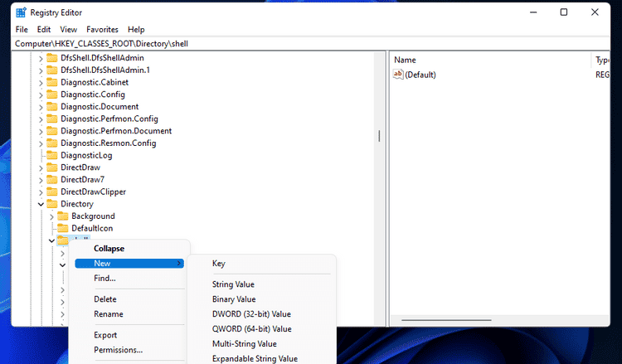Open the Help menu
This screenshot has height=364, width=622.
(x=136, y=29)
